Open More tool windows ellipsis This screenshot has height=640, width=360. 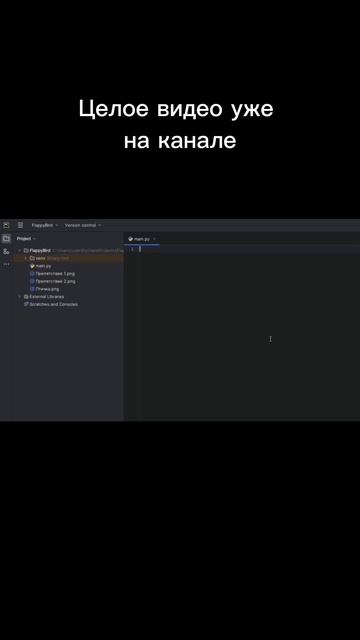pos(6,264)
